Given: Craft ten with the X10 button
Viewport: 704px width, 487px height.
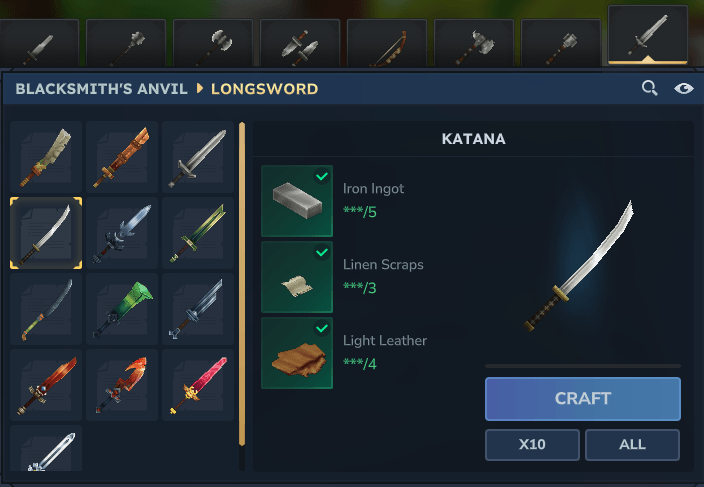Looking at the screenshot, I should [x=532, y=444].
